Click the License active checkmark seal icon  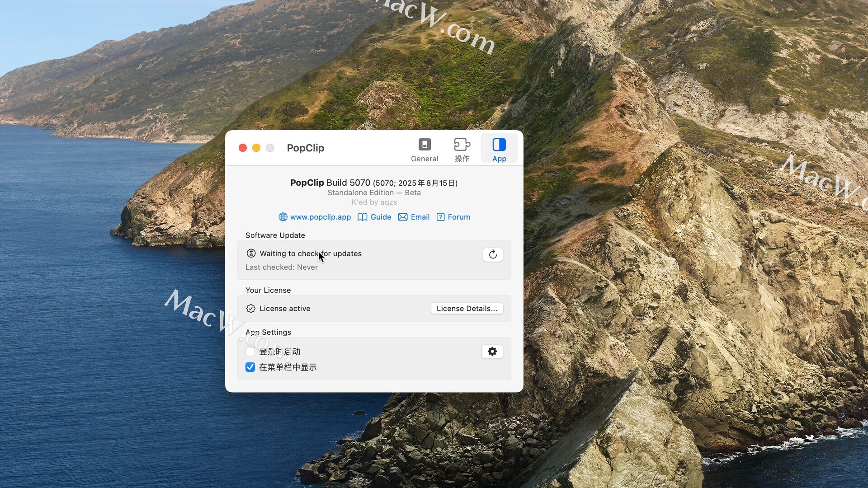tap(250, 308)
